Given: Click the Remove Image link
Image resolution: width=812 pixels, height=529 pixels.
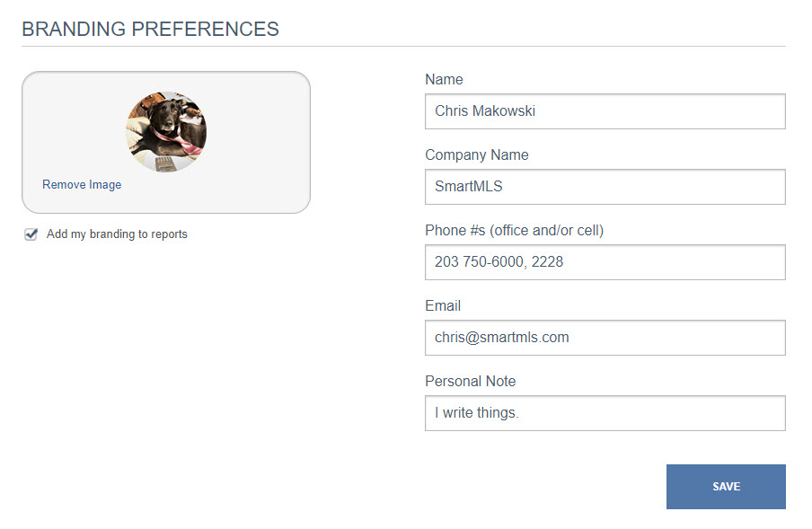Looking at the screenshot, I should pyautogui.click(x=82, y=185).
